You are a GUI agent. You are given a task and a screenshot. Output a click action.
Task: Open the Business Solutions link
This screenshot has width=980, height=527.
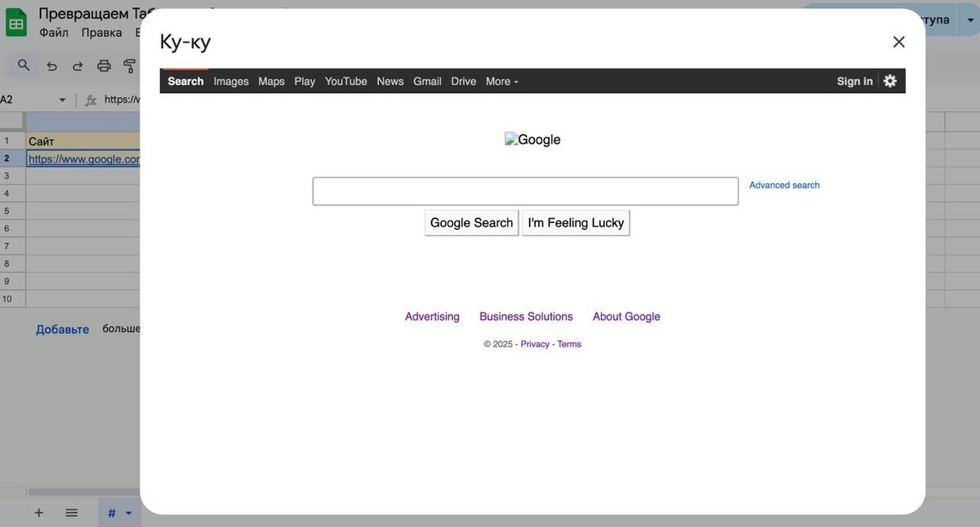click(526, 316)
